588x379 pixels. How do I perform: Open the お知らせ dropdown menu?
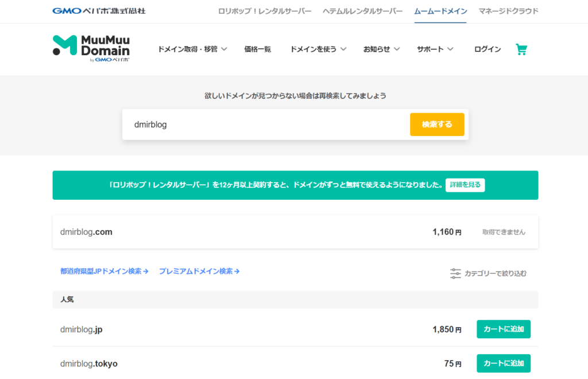point(381,49)
